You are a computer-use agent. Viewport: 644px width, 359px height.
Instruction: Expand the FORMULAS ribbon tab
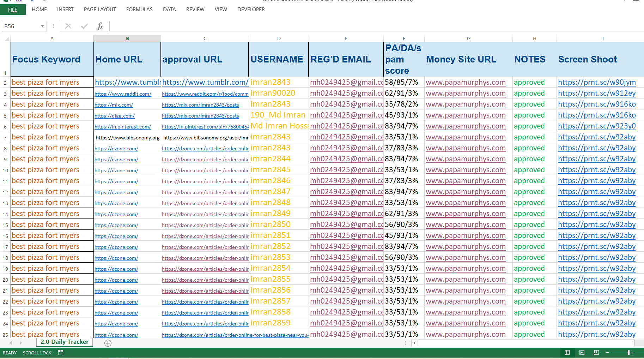[139, 10]
